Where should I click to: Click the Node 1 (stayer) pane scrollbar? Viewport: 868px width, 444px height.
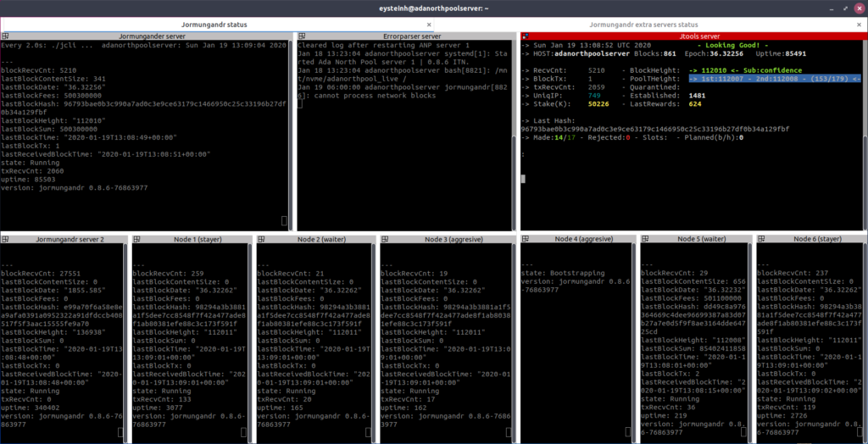[250, 342]
